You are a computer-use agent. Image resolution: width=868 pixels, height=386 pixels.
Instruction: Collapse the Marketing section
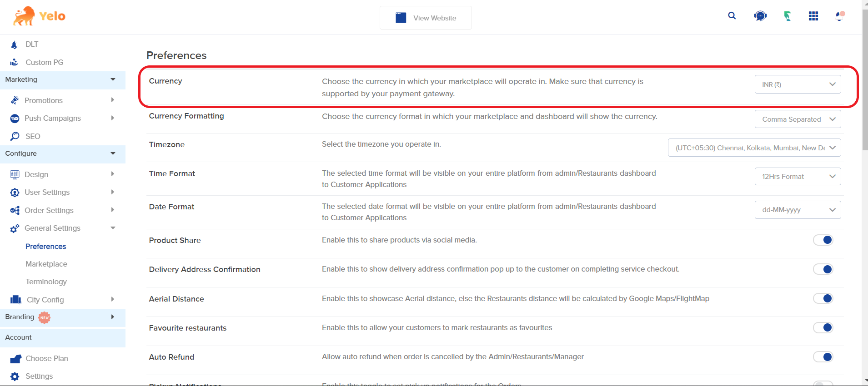[112, 79]
